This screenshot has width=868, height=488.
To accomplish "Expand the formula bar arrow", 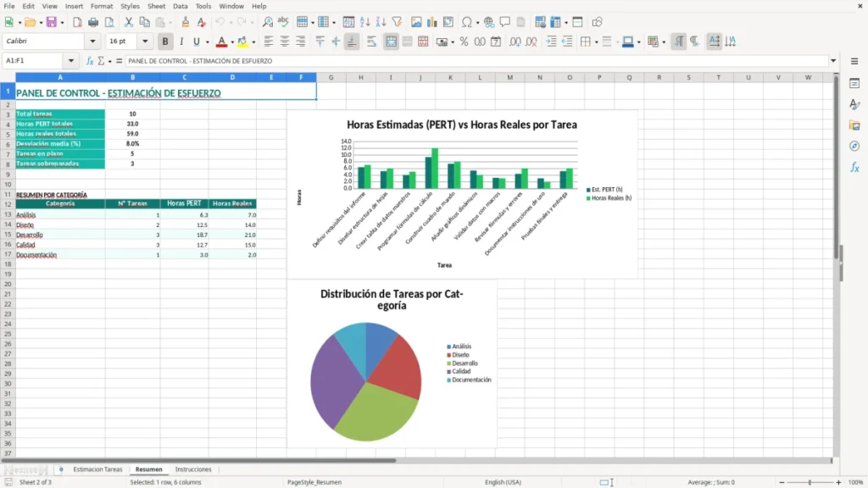I will (x=833, y=61).
